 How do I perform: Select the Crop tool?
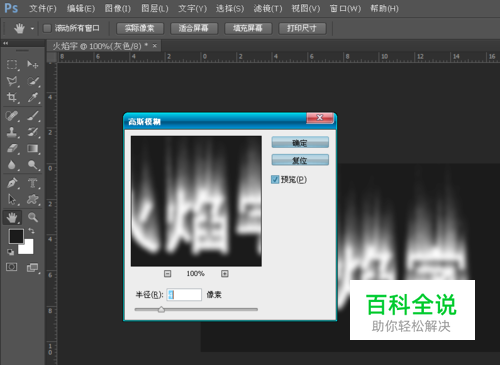pyautogui.click(x=12, y=97)
